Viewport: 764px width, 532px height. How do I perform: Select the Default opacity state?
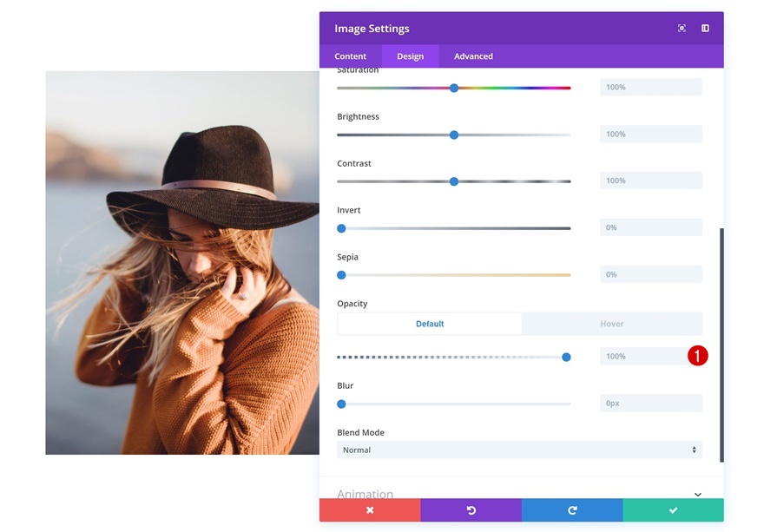[429, 324]
